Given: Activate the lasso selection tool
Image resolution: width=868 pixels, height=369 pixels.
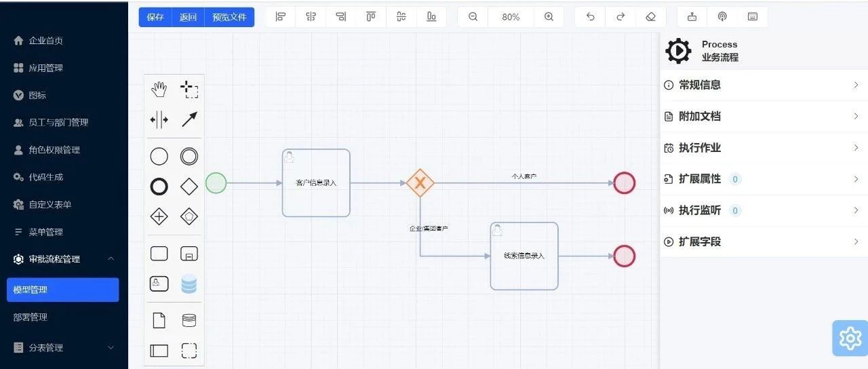Looking at the screenshot, I should pyautogui.click(x=189, y=89).
